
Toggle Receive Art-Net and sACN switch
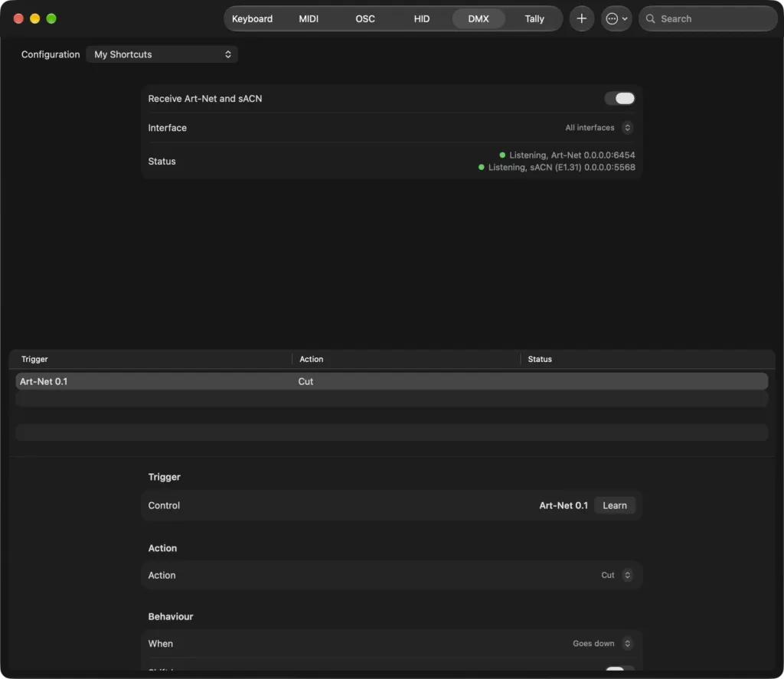click(619, 99)
